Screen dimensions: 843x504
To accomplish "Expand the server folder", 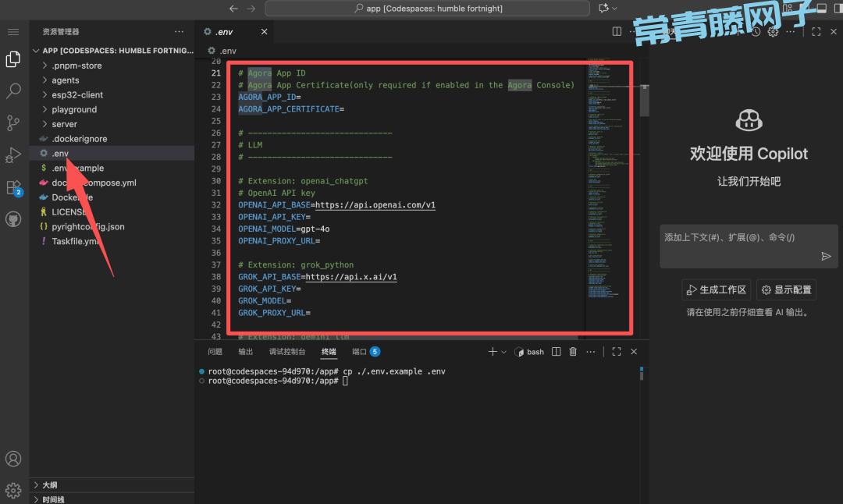I will click(112, 124).
